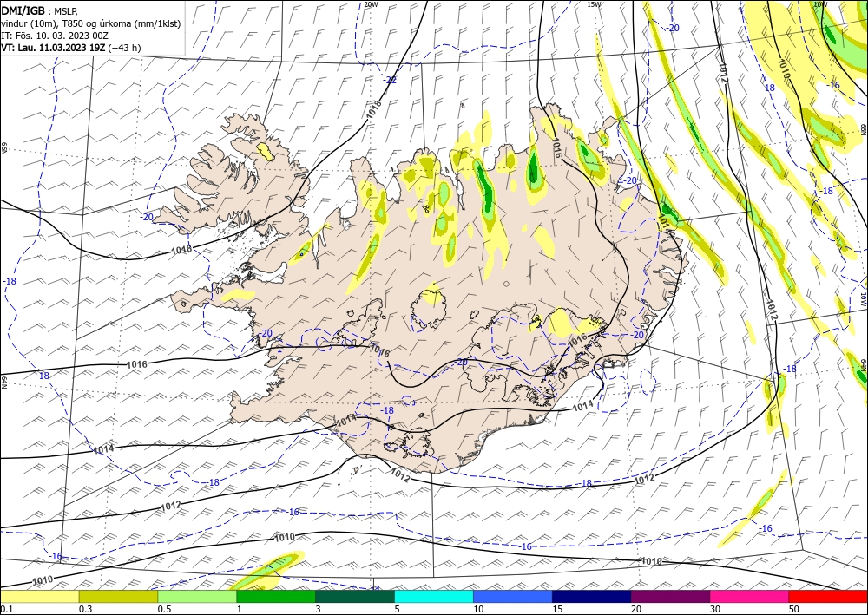Choose the purple 20–30 mm legend swatch
868x615 pixels.
tap(670, 596)
